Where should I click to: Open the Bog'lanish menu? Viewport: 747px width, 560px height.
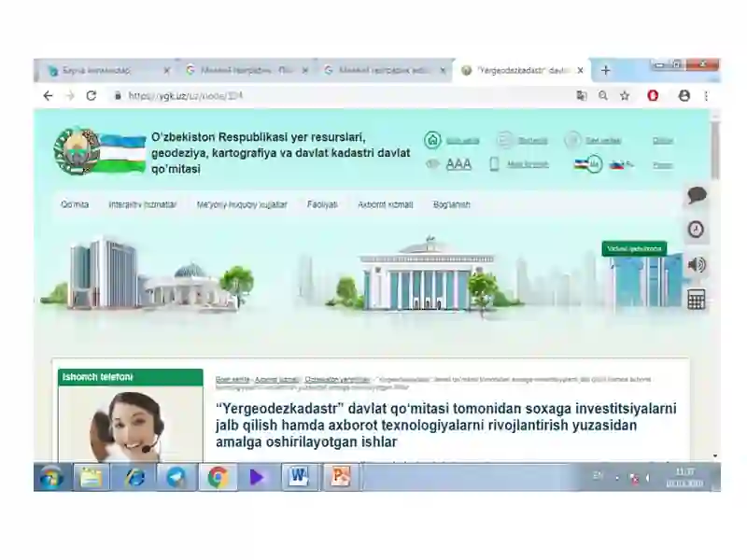point(452,204)
